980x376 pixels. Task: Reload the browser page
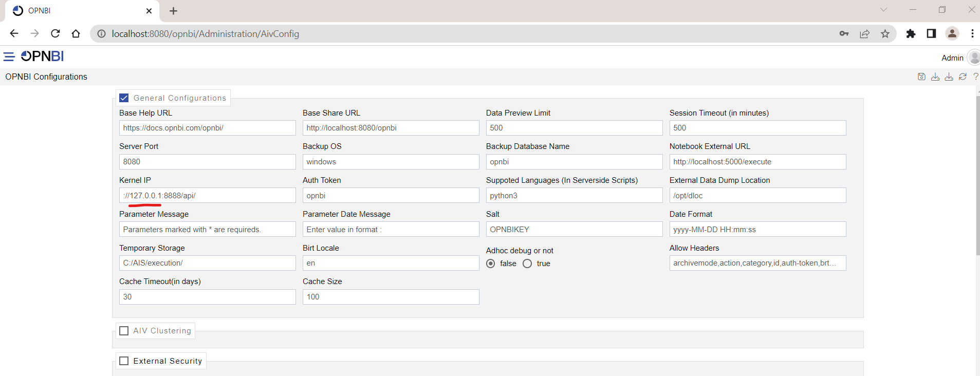tap(55, 33)
